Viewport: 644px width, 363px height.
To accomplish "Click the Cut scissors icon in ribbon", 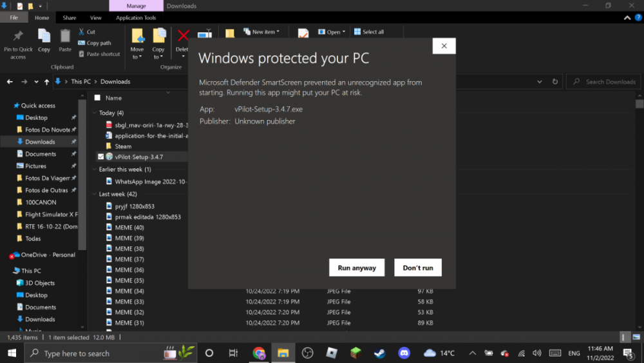I will [82, 32].
